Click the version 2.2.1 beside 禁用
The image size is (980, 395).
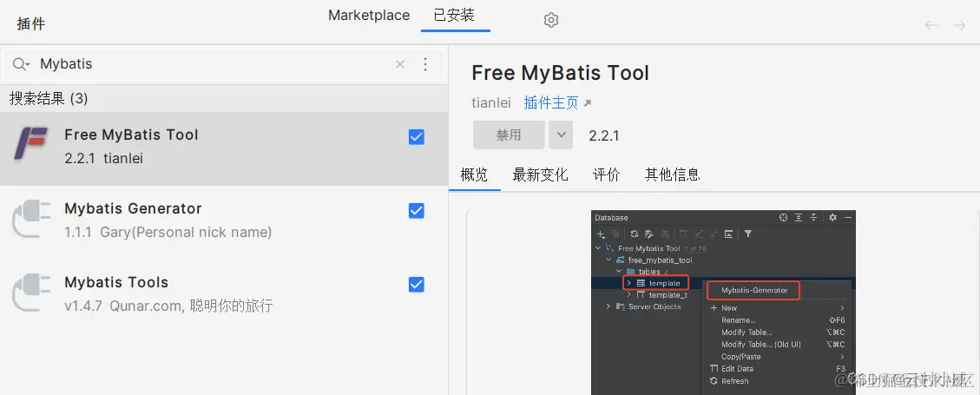pos(604,135)
